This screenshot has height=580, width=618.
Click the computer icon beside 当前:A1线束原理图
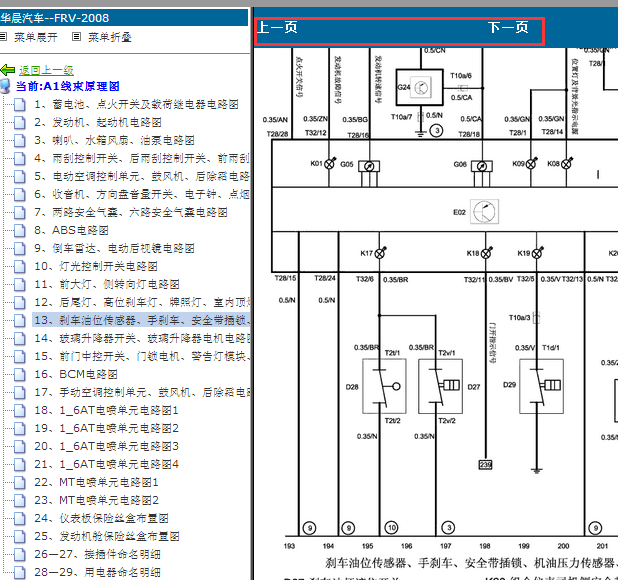[5, 86]
